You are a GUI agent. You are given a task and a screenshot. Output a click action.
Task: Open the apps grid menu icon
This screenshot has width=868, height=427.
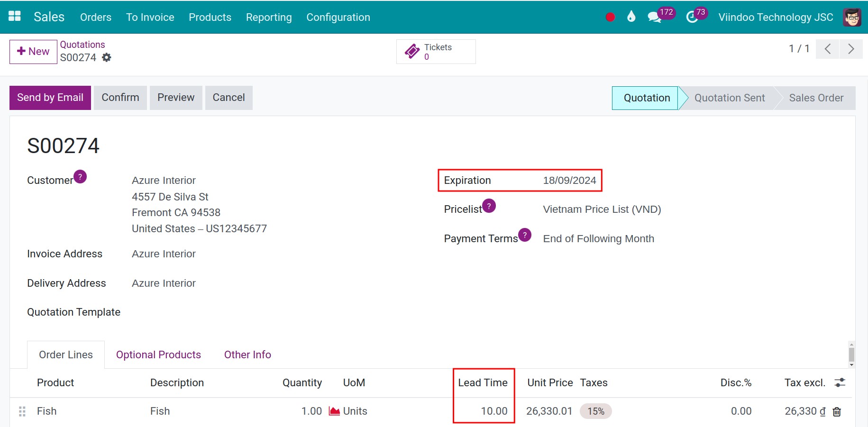coord(15,17)
